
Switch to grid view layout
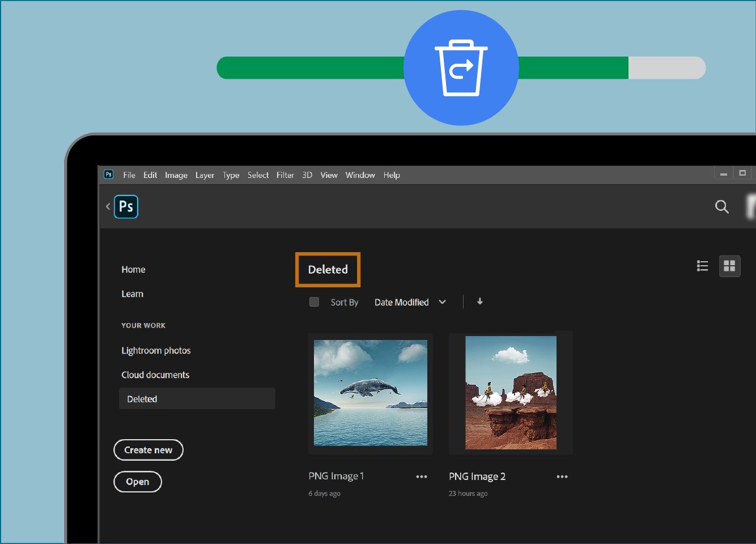[729, 266]
